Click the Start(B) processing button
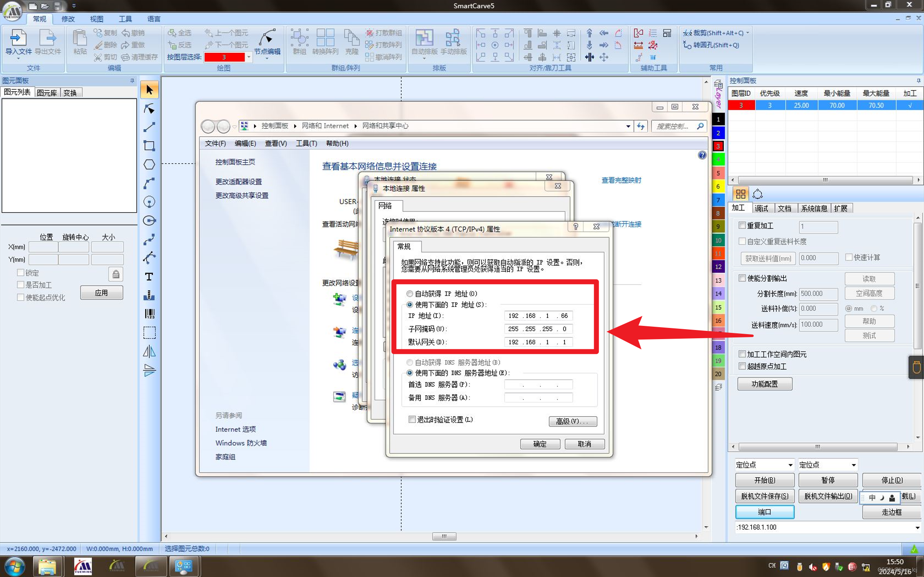Screen dimensions: 924x577 (764, 480)
